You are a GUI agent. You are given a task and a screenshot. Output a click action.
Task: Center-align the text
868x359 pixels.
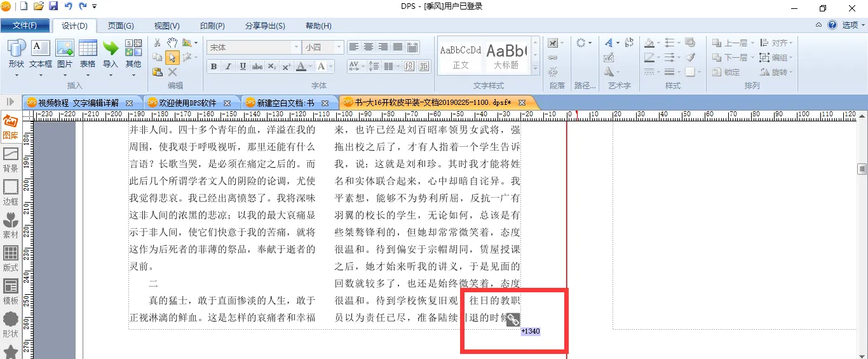pyautogui.click(x=369, y=47)
